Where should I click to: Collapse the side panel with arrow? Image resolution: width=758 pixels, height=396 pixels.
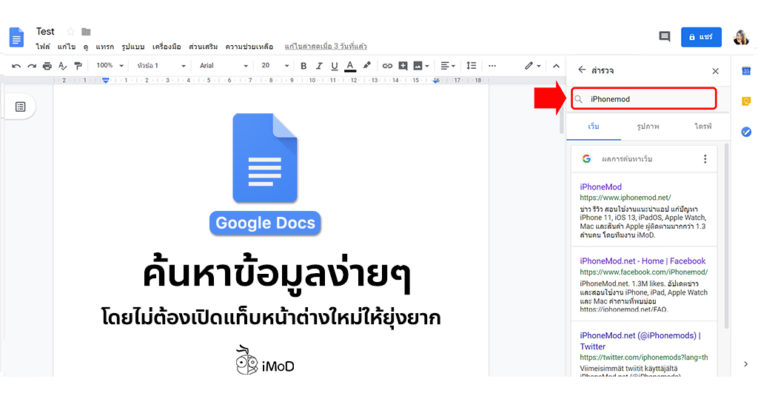tap(745, 364)
